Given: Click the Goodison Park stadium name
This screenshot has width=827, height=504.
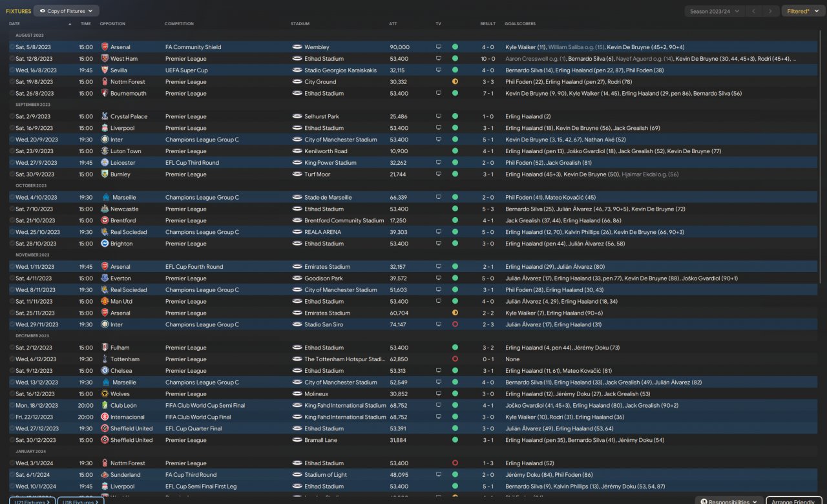Looking at the screenshot, I should [x=324, y=278].
